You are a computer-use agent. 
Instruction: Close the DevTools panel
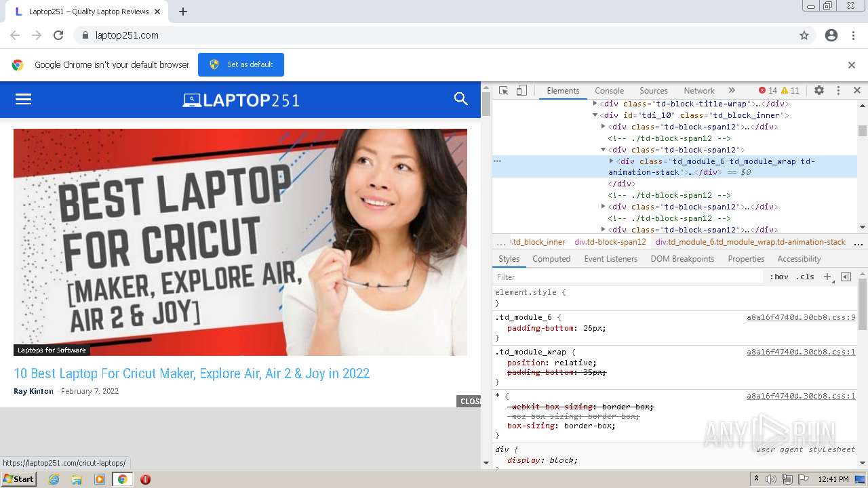tap(857, 90)
